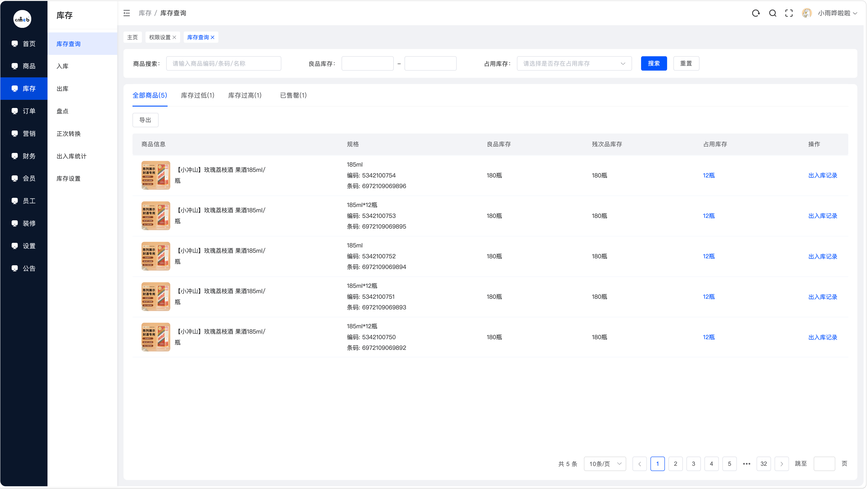Go to next page arrow in pagination
868x490 pixels.
pyautogui.click(x=782, y=464)
